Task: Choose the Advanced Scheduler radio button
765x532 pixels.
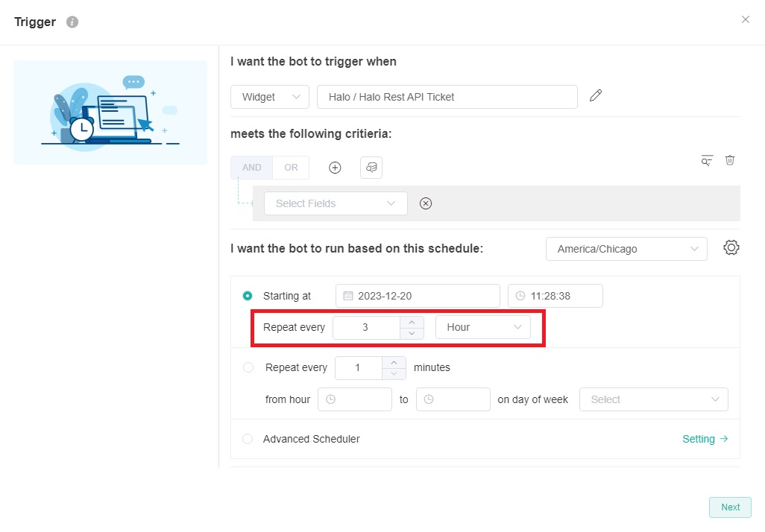Action: pyautogui.click(x=248, y=439)
